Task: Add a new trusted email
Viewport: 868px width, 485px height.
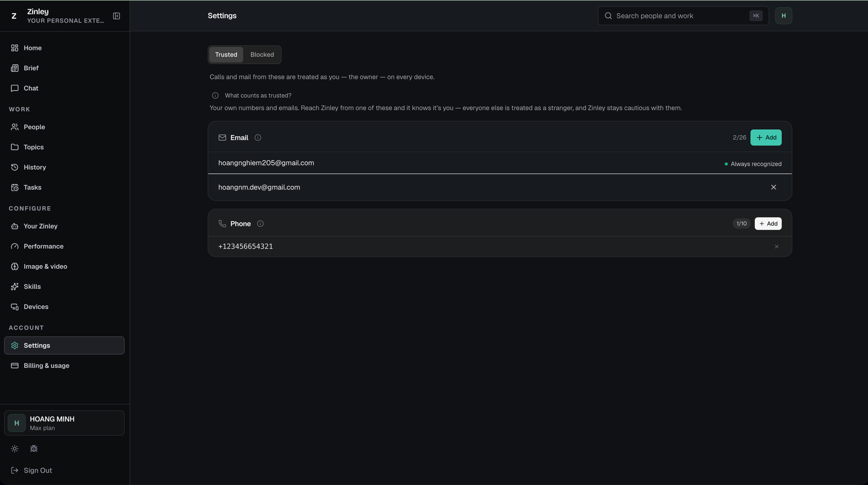Action: pyautogui.click(x=766, y=138)
